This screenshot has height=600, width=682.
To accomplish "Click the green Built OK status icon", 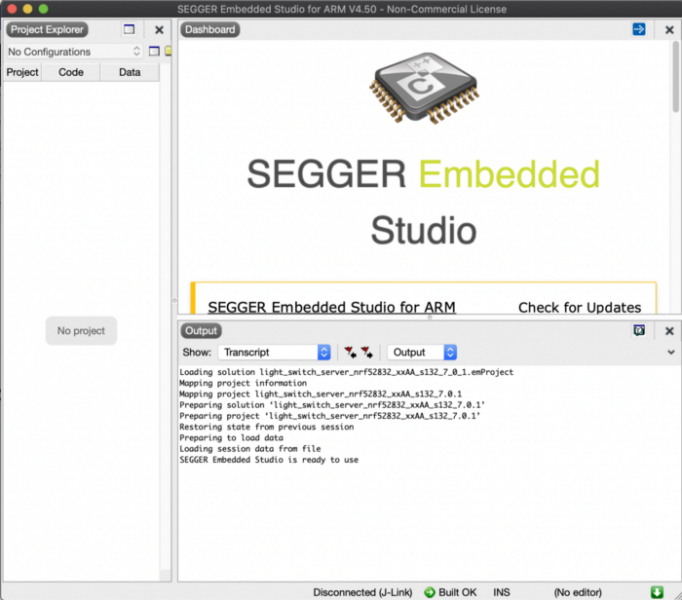I will (429, 592).
